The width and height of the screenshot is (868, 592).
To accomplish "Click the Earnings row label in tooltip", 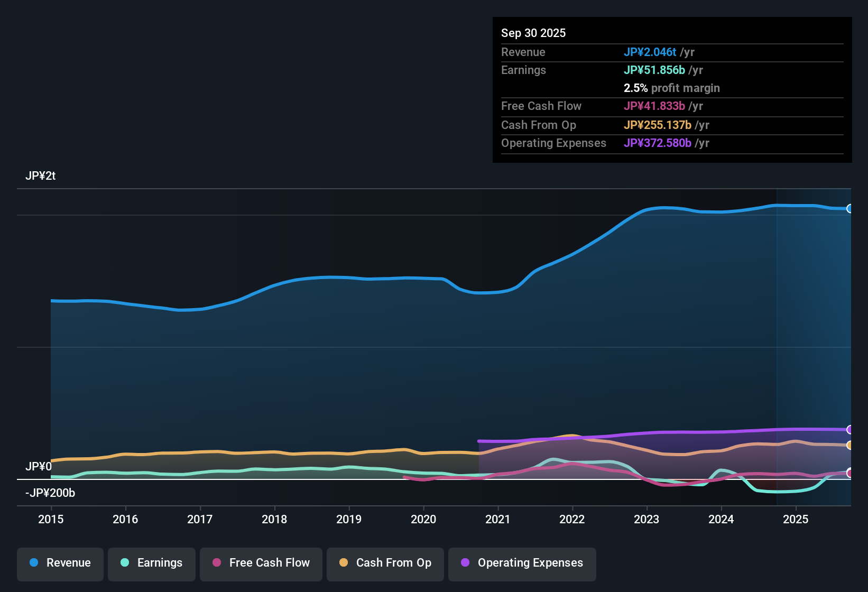I will point(523,70).
